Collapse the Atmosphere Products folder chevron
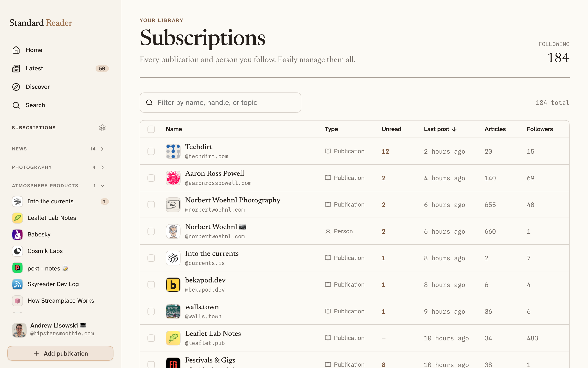The width and height of the screenshot is (588, 368). [x=102, y=186]
